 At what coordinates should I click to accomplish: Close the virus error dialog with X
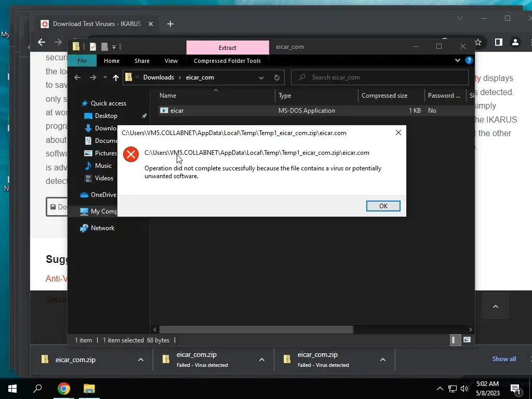tap(398, 132)
